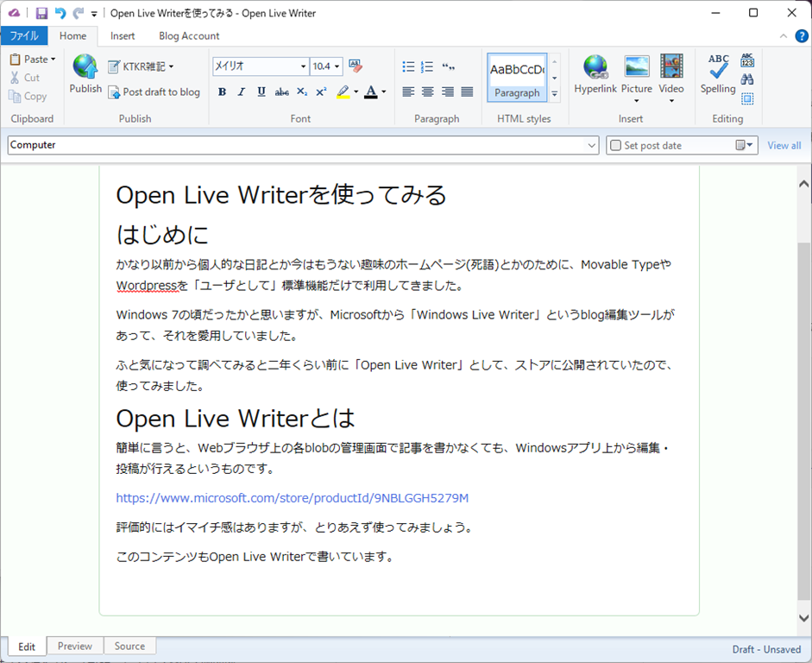
Task: Switch to the Home ribbon tab
Action: coord(72,35)
